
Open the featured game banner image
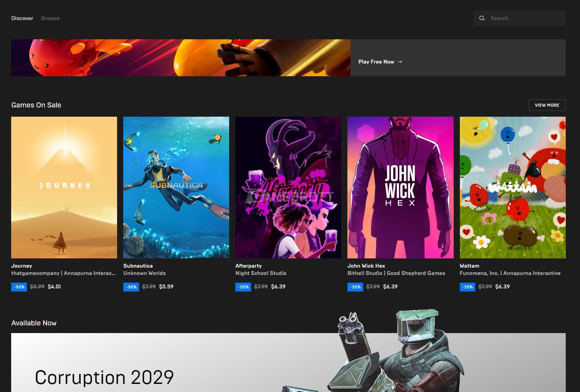click(181, 58)
